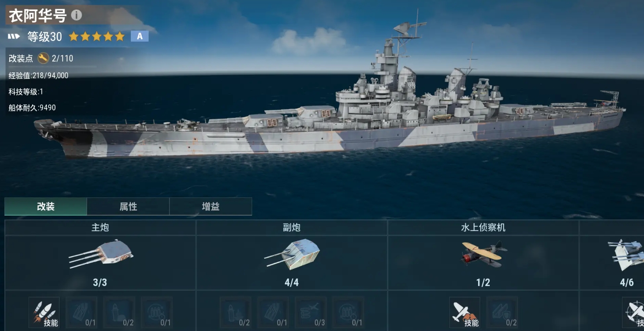This screenshot has width=644, height=331.
Task: Click the A grade badge
Action: (139, 36)
